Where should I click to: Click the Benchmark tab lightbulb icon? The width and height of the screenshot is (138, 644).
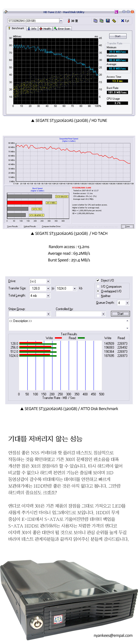tap(9, 28)
